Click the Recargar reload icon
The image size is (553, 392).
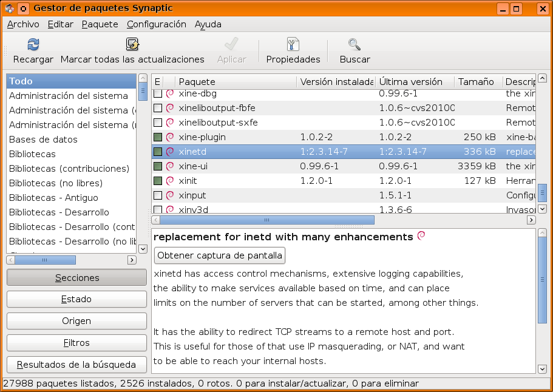tap(33, 45)
